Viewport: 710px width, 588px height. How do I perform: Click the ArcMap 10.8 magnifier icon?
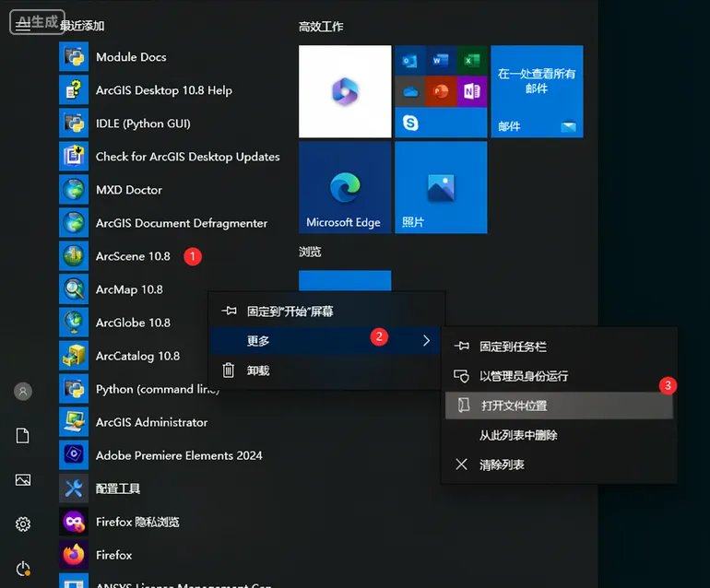click(74, 289)
